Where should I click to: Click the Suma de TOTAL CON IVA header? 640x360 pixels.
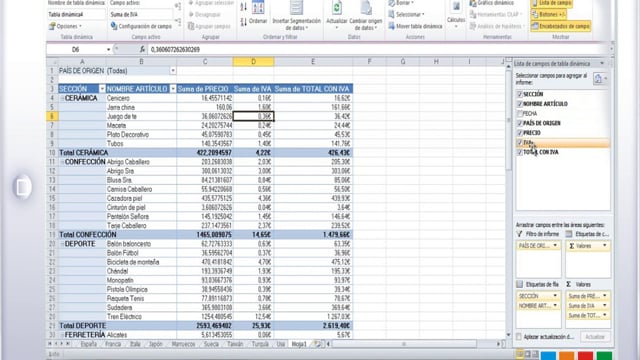(x=312, y=89)
